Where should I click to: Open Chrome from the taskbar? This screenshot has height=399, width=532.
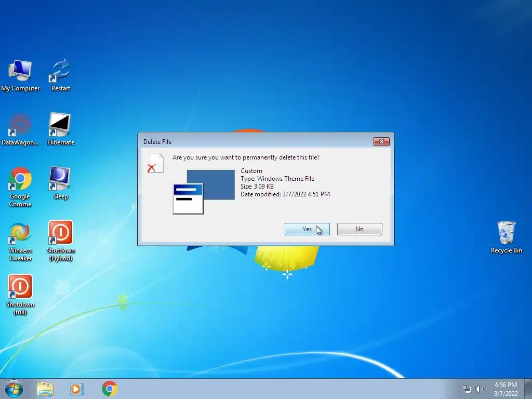point(109,389)
